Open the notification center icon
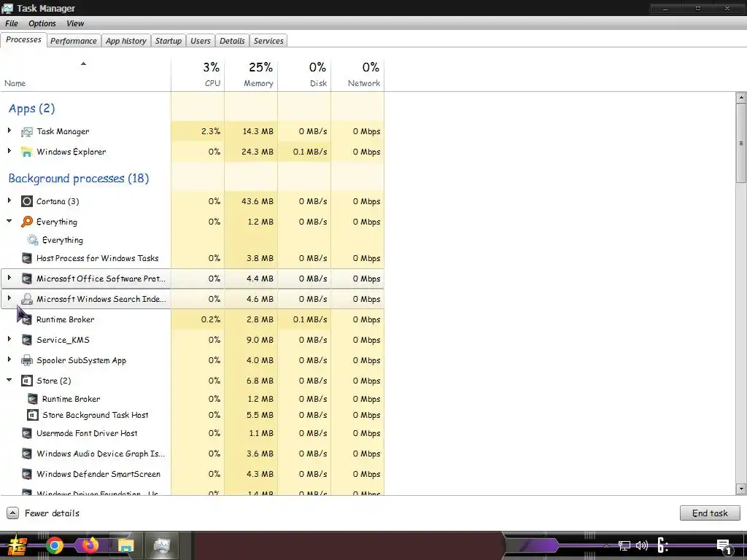Screen dimensions: 747x560 tap(724, 547)
